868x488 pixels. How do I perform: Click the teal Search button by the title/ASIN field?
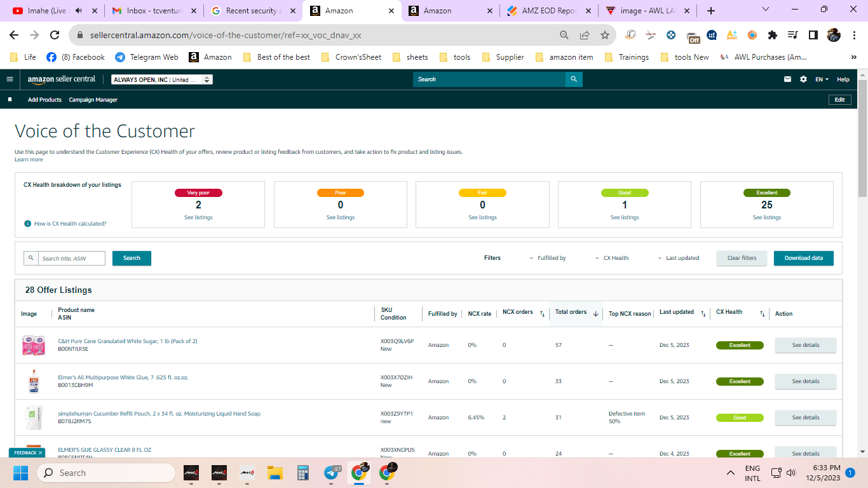tap(132, 258)
